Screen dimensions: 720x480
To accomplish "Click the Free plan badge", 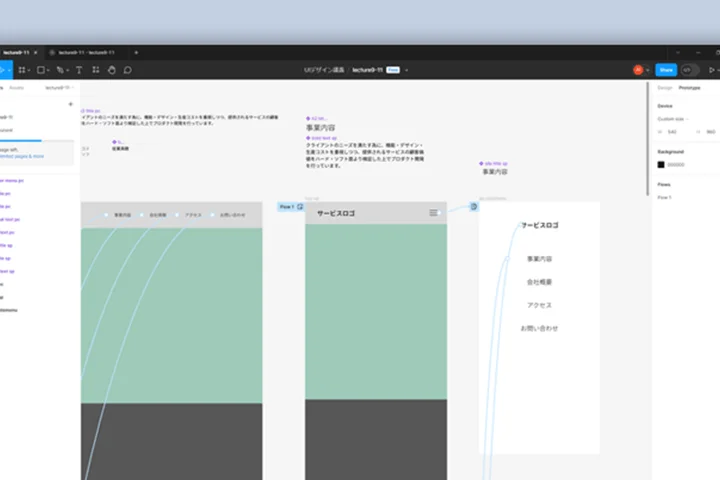I will point(393,70).
